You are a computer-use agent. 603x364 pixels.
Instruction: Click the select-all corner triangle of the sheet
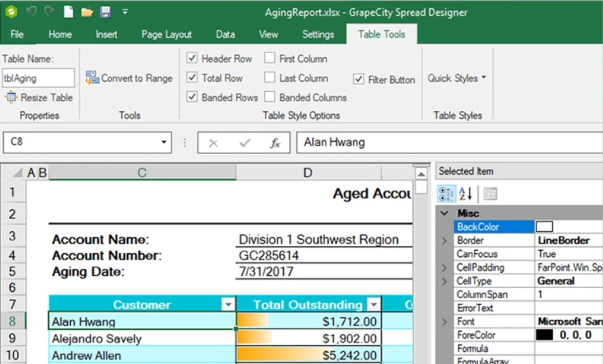pos(18,173)
